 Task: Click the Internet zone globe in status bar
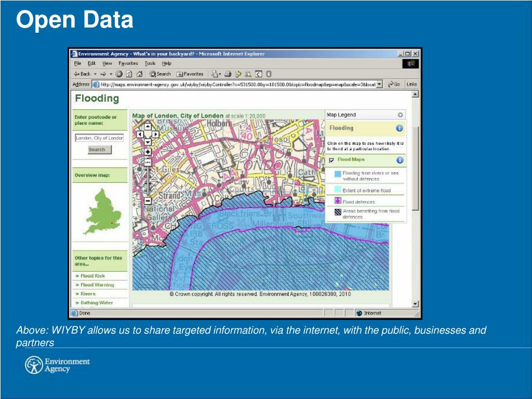[x=360, y=313]
